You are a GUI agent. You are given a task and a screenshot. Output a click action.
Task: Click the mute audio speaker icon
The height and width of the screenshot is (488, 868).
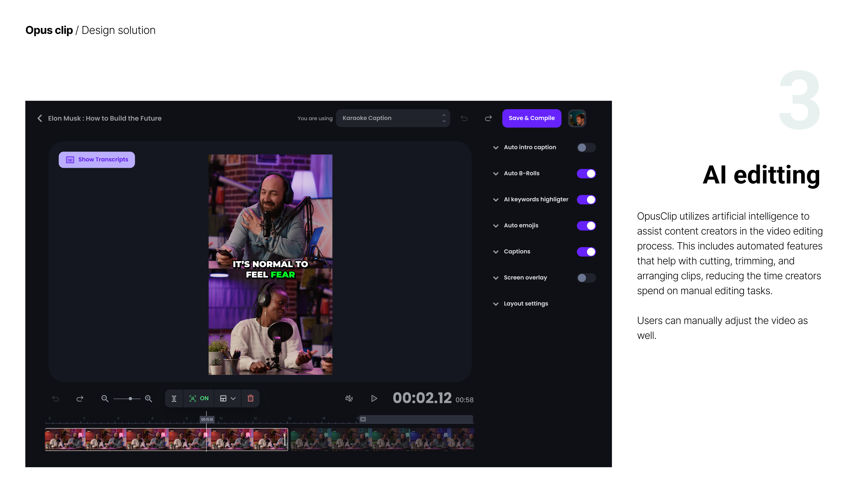[x=349, y=399]
